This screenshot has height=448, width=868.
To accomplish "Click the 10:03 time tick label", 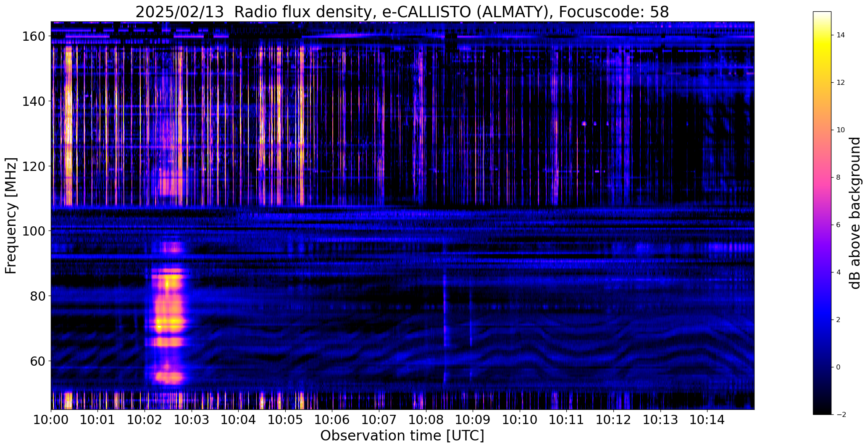I will (x=192, y=419).
